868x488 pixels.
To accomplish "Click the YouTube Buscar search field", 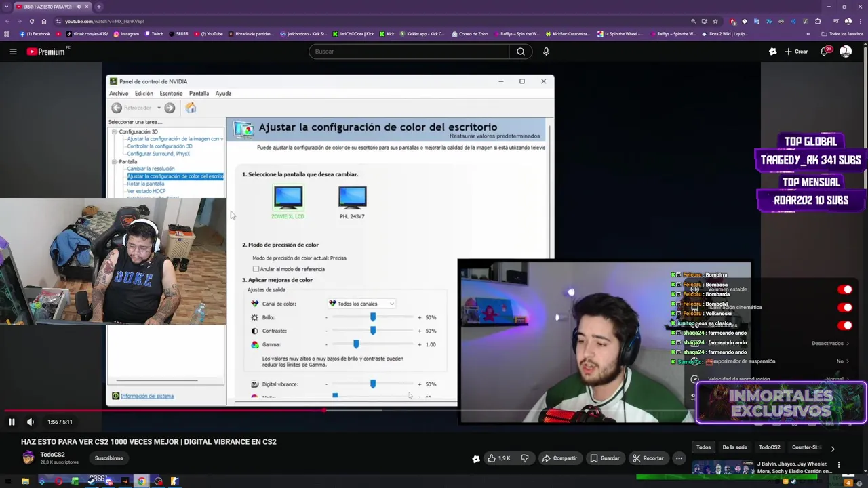I will click(x=409, y=52).
